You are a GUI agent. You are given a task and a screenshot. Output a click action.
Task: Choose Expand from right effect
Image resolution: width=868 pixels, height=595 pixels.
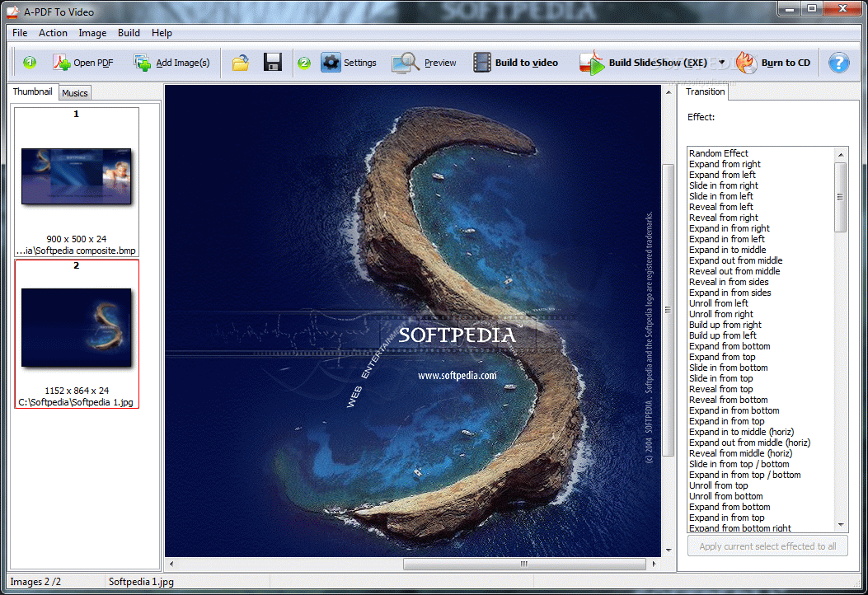coord(725,164)
